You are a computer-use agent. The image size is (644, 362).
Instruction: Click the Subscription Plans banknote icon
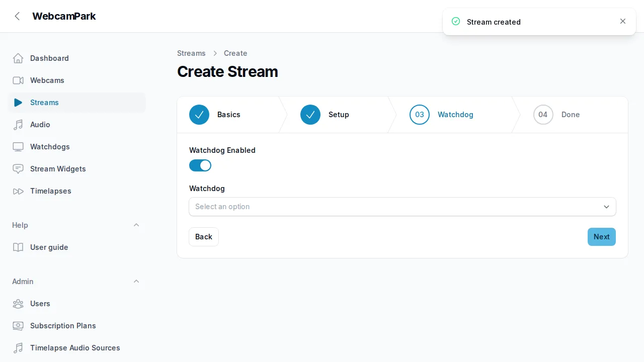click(18, 326)
